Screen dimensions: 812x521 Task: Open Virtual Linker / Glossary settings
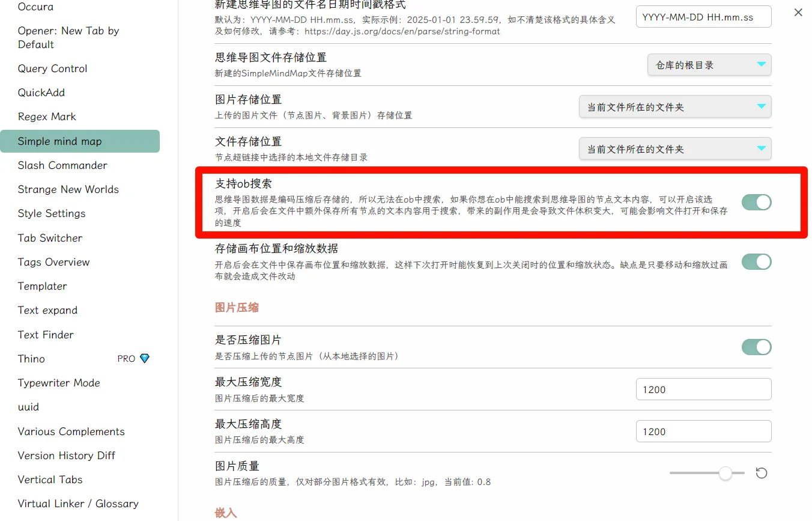(x=78, y=504)
